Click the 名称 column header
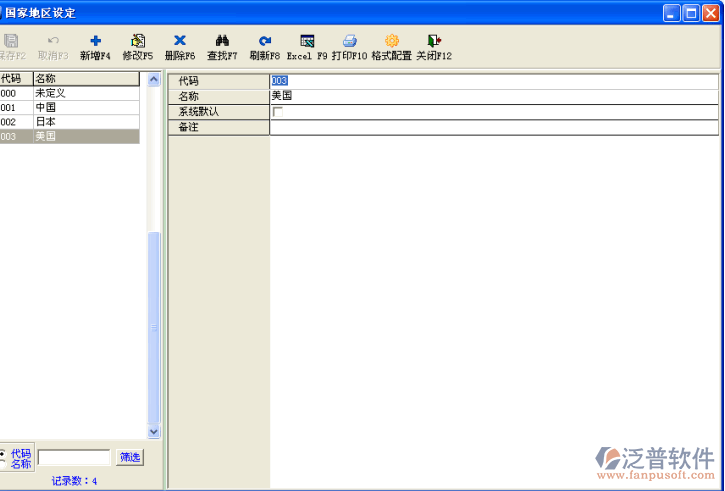 [85, 78]
